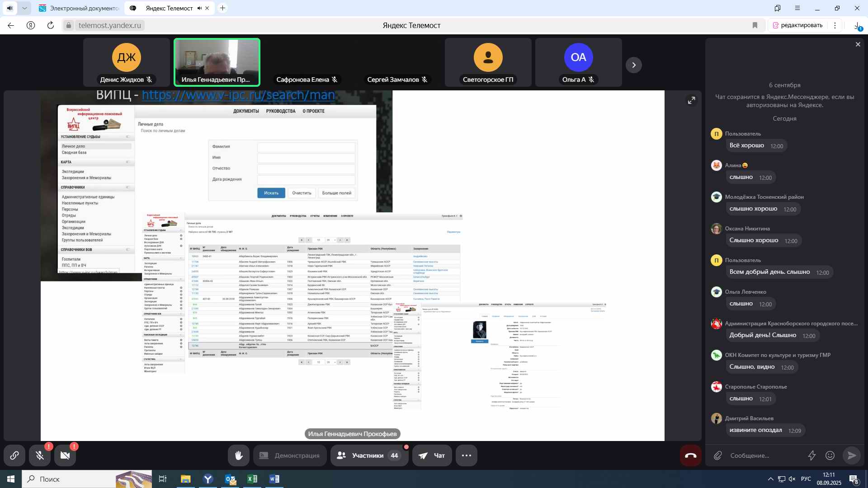Attach a file with the paperclip icon
This screenshot has height=488, width=868.
718,455
